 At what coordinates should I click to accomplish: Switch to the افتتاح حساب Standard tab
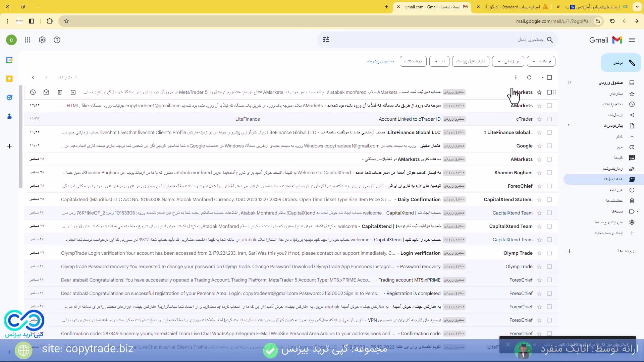[517, 7]
